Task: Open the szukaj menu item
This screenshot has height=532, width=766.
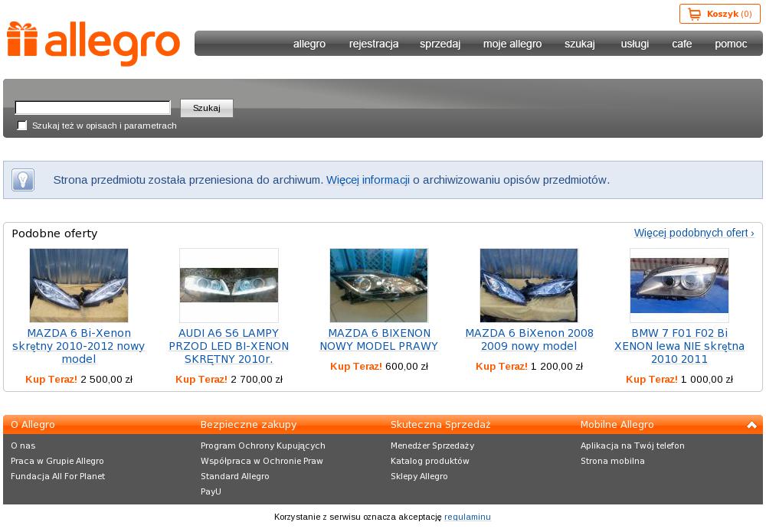Action: coord(580,44)
